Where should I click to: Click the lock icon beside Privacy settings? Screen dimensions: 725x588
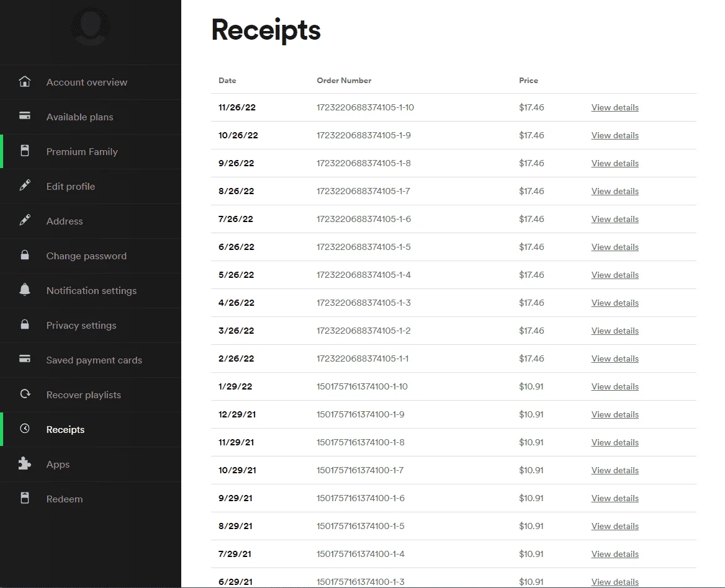(x=24, y=324)
